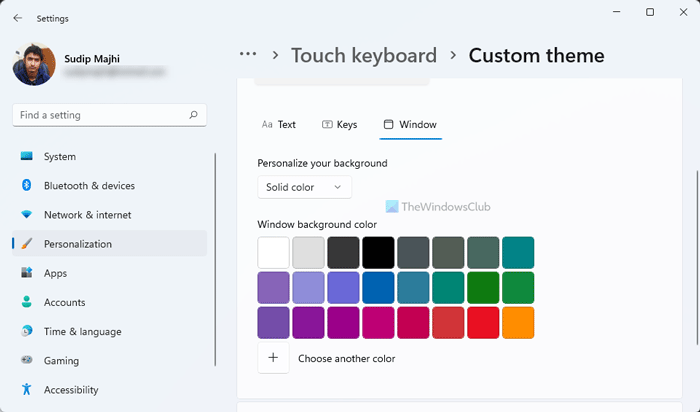This screenshot has height=412, width=700.
Task: Click the plus icon to add a color
Action: point(273,358)
